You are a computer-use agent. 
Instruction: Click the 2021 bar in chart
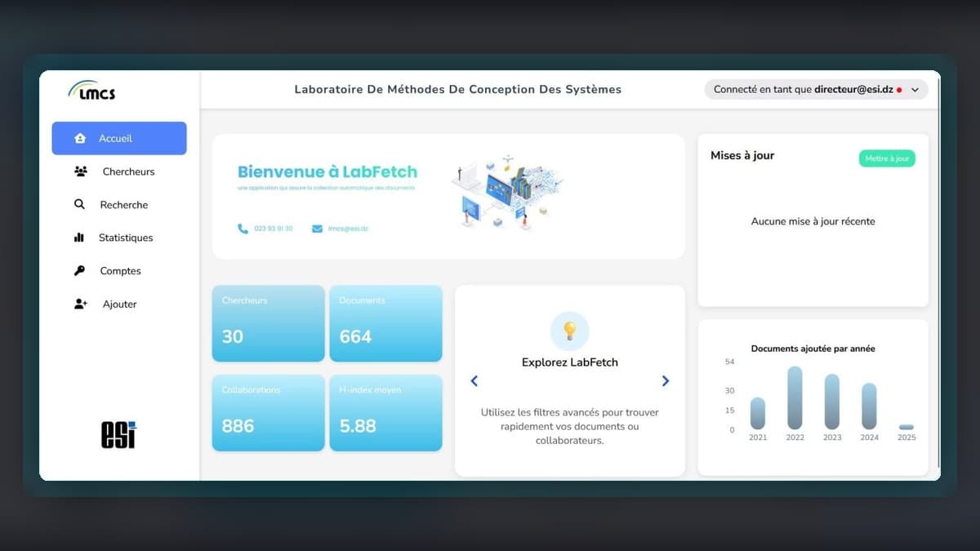(758, 413)
